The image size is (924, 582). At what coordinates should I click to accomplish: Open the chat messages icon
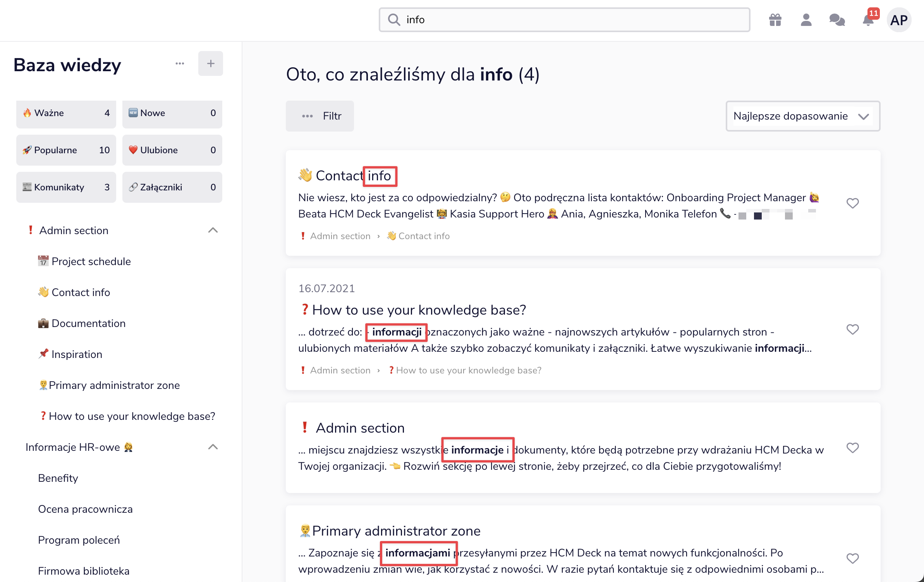click(837, 20)
